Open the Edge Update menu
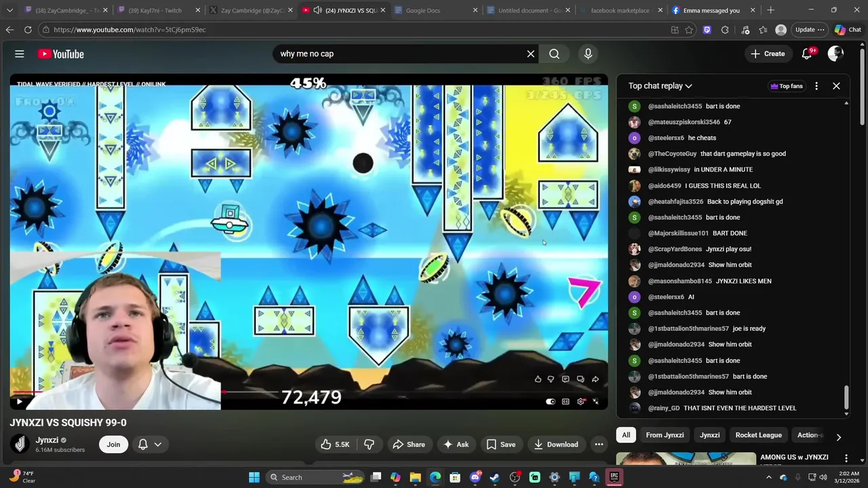This screenshot has width=868, height=488. tap(810, 30)
